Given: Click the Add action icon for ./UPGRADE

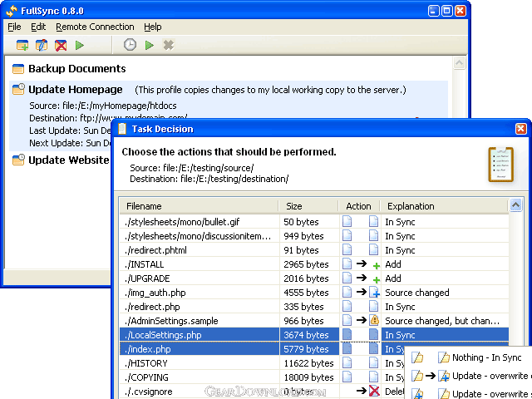Looking at the screenshot, I should point(376,279).
